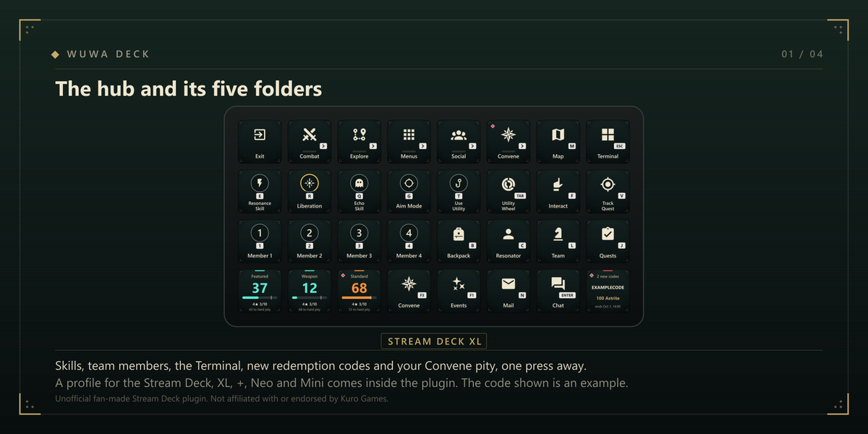Activate the Liberation key
This screenshot has height=434, width=868.
(310, 192)
